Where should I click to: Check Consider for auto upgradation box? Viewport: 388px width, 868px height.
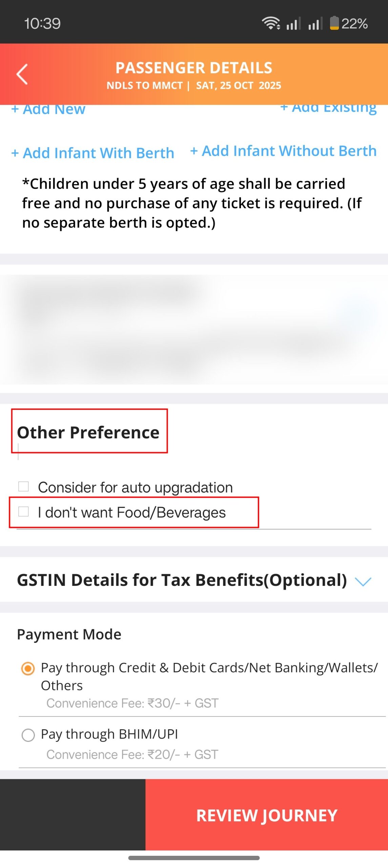pos(23,486)
